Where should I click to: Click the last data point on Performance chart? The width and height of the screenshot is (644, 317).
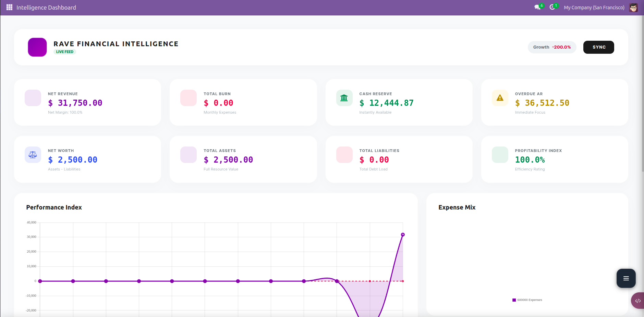click(403, 234)
